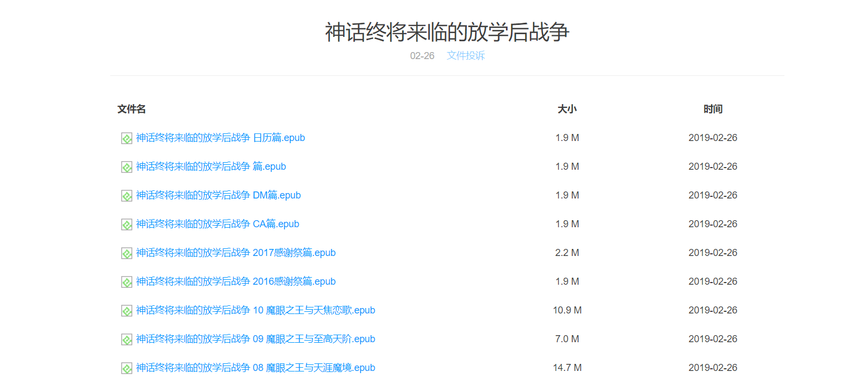Click the 时间 column header
868x378 pixels.
(713, 109)
